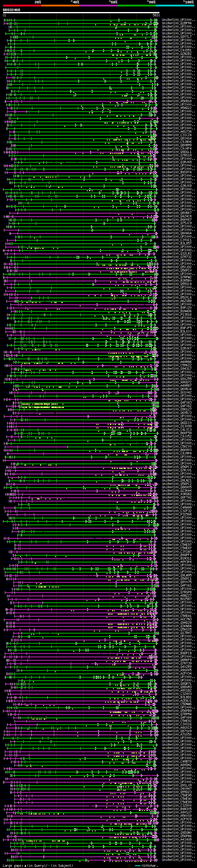Select hit label UniRef100_A9UQ72
This screenshot has height=868, width=197.
point(177,382)
